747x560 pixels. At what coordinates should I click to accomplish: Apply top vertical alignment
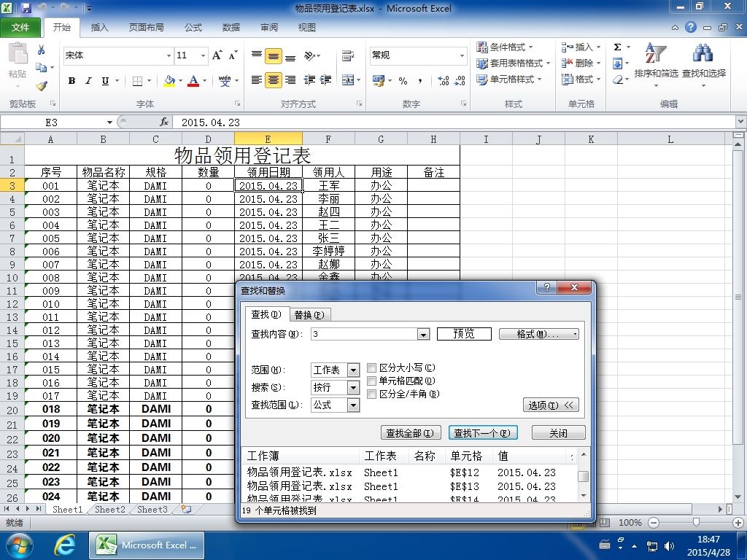tap(256, 55)
